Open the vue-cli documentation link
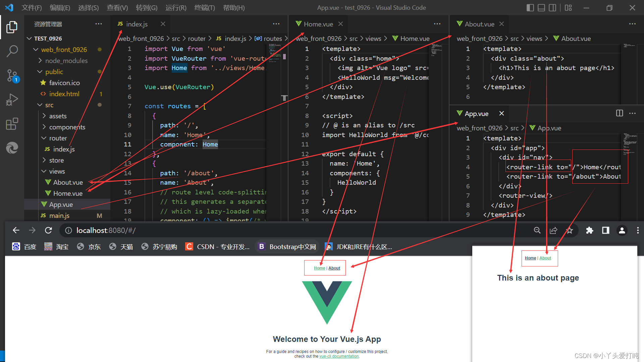 coord(339,356)
